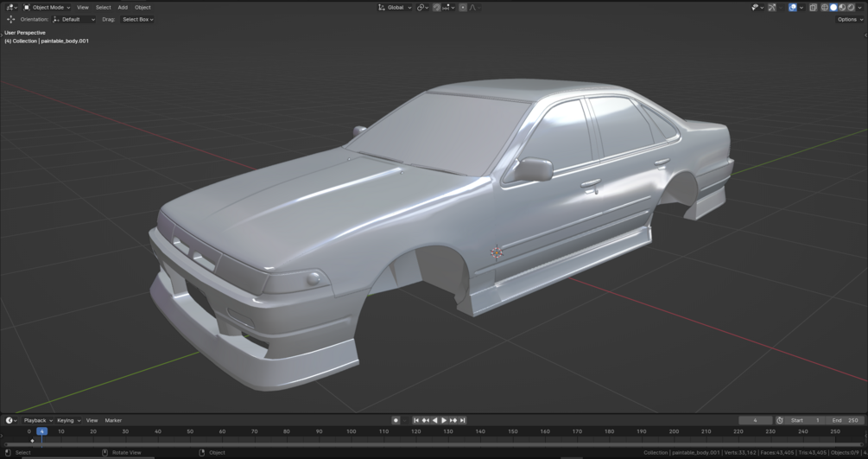Click the current frame field showing 4
868x459 pixels.
coord(755,420)
